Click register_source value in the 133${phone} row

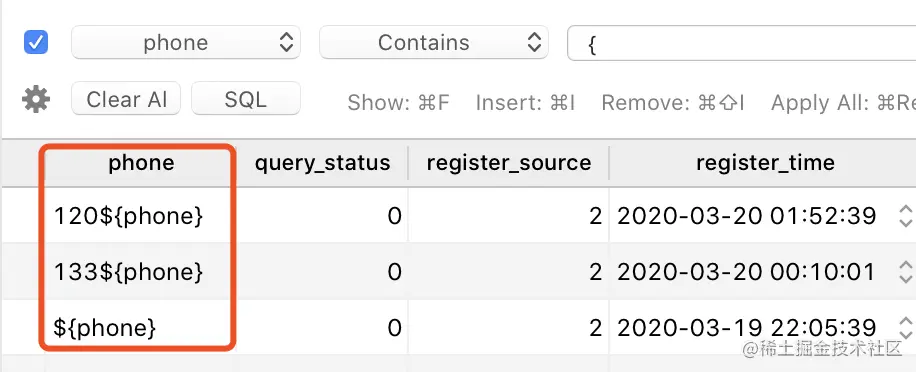tap(509, 272)
